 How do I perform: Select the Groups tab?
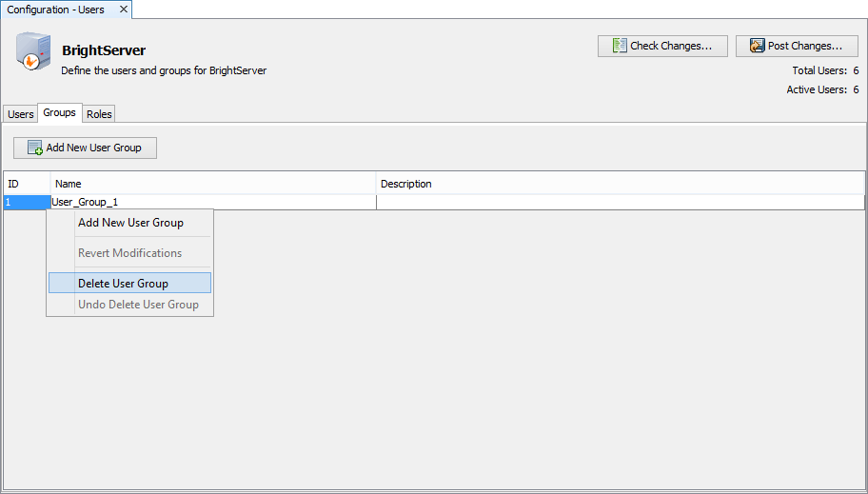[59, 113]
